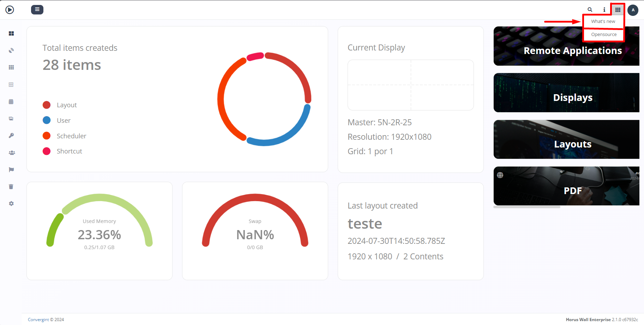Open settings gear in sidebar
Image resolution: width=644 pixels, height=325 pixels.
point(11,204)
